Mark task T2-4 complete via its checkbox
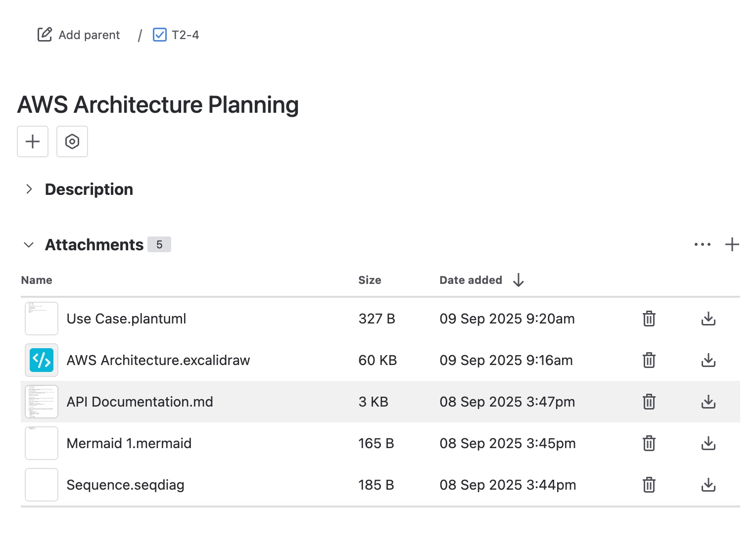Image resolution: width=756 pixels, height=551 pixels. [x=159, y=35]
